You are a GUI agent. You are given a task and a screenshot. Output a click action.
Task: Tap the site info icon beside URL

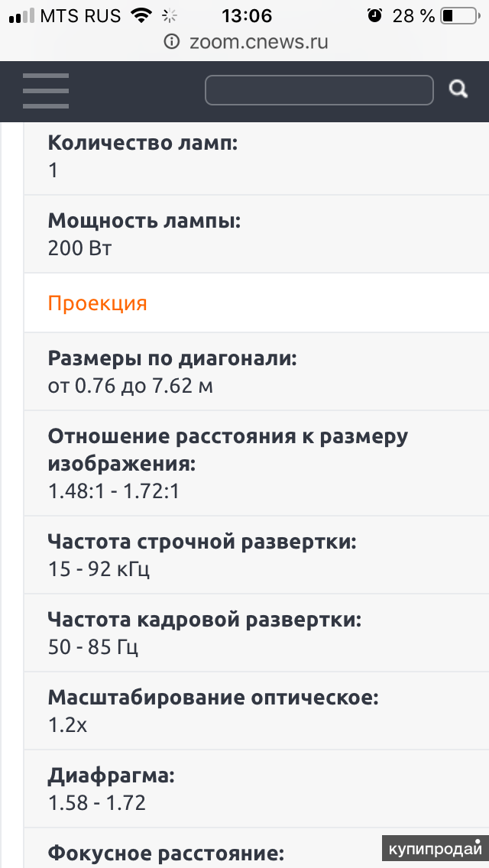(172, 42)
